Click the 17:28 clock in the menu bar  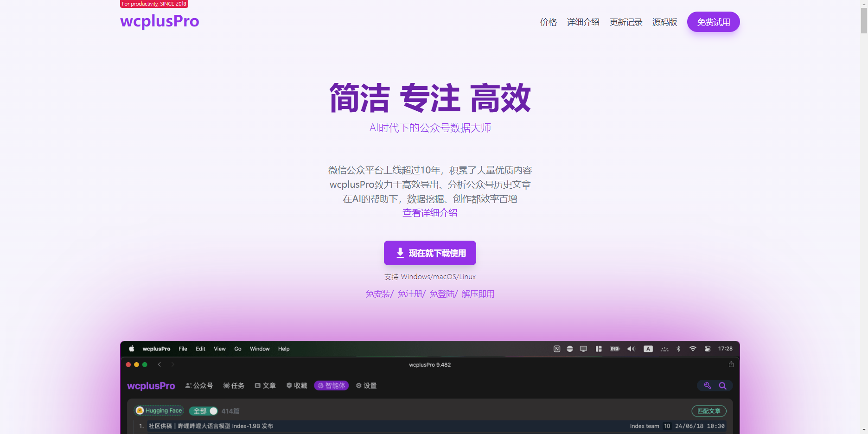click(725, 349)
